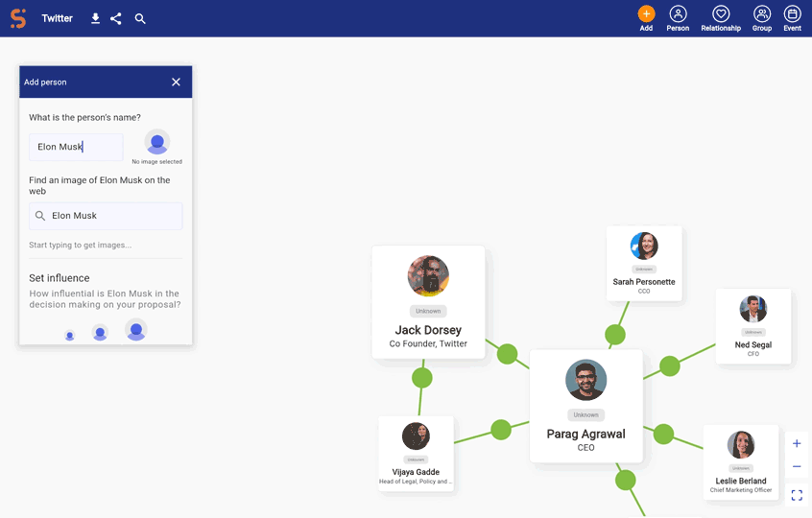The image size is (812, 518).
Task: Fit the map to the screen
Action: (797, 495)
